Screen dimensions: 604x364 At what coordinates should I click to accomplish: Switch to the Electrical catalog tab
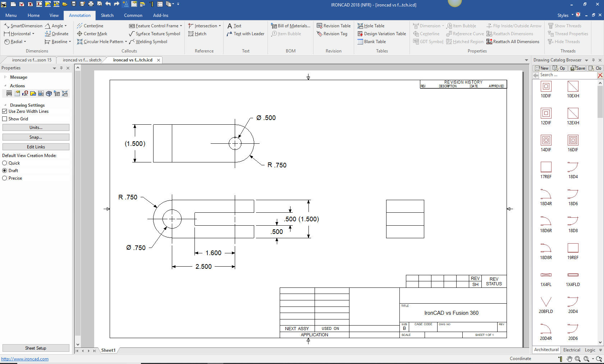(572, 350)
